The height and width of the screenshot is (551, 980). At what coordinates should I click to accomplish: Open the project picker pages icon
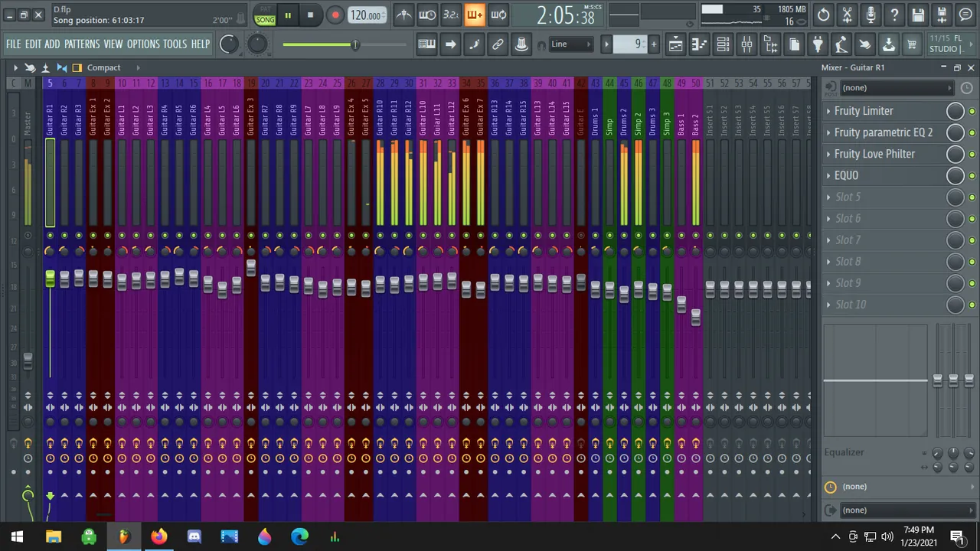pyautogui.click(x=794, y=44)
